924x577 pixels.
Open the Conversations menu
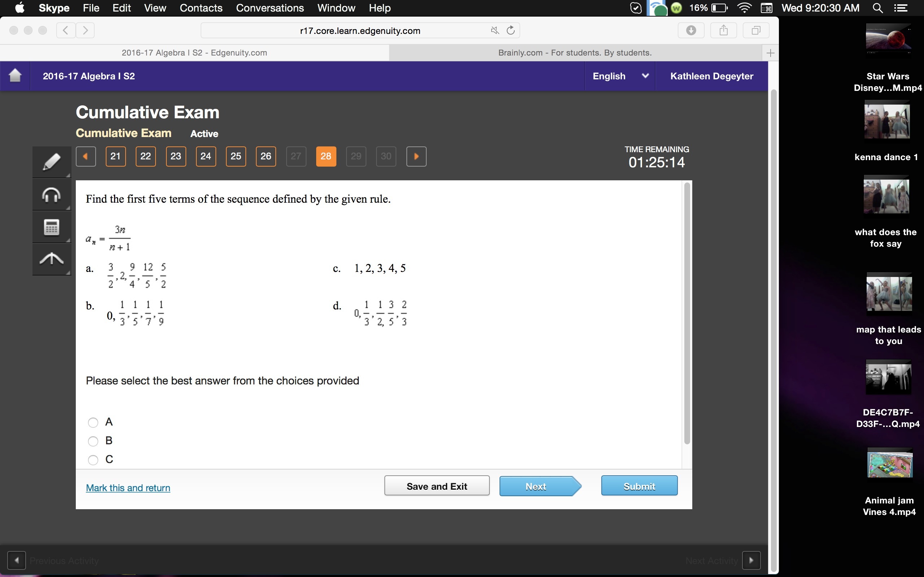click(270, 8)
